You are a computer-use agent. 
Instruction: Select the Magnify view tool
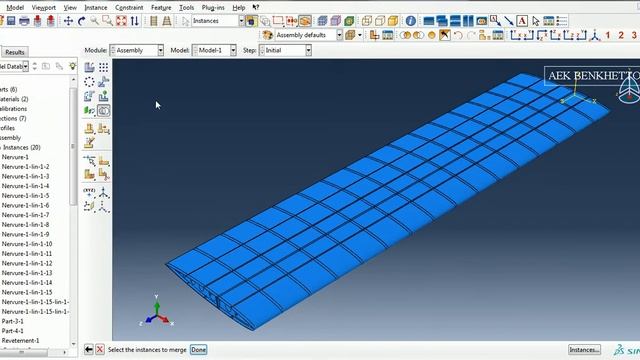[95, 21]
